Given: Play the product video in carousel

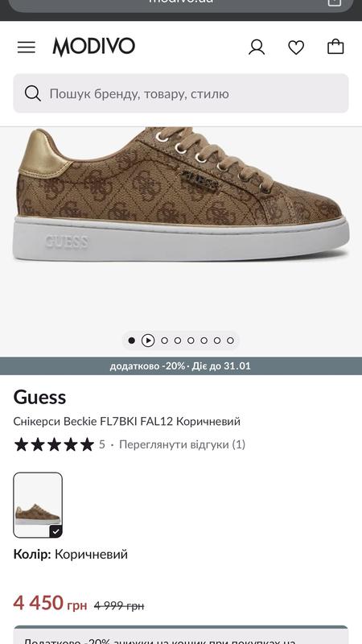Looking at the screenshot, I should coord(148,341).
